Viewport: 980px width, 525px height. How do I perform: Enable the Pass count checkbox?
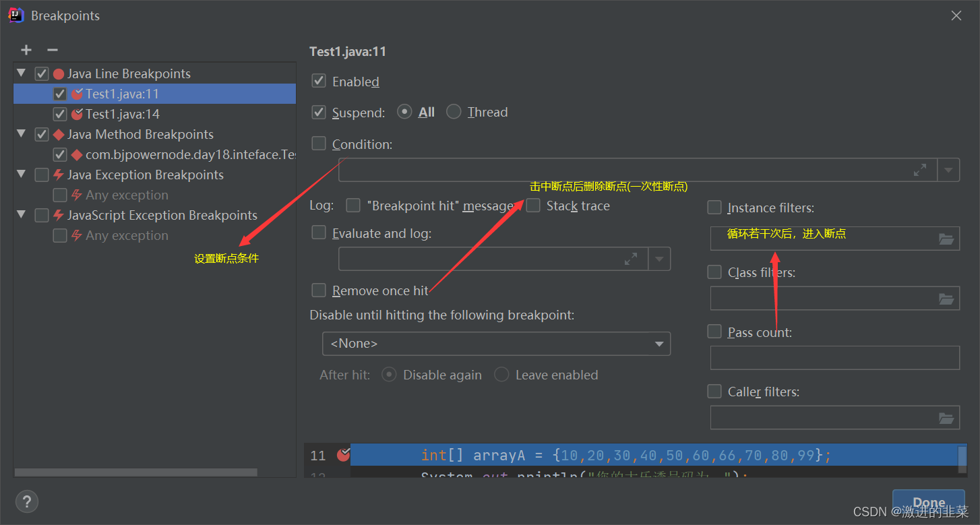(x=714, y=332)
